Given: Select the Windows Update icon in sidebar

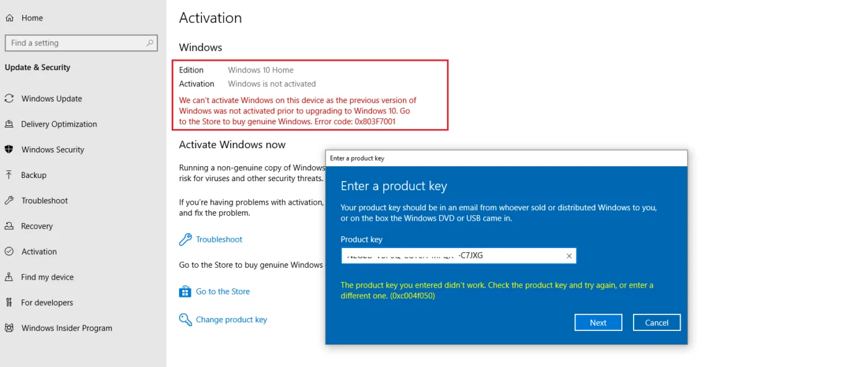Looking at the screenshot, I should [x=11, y=99].
